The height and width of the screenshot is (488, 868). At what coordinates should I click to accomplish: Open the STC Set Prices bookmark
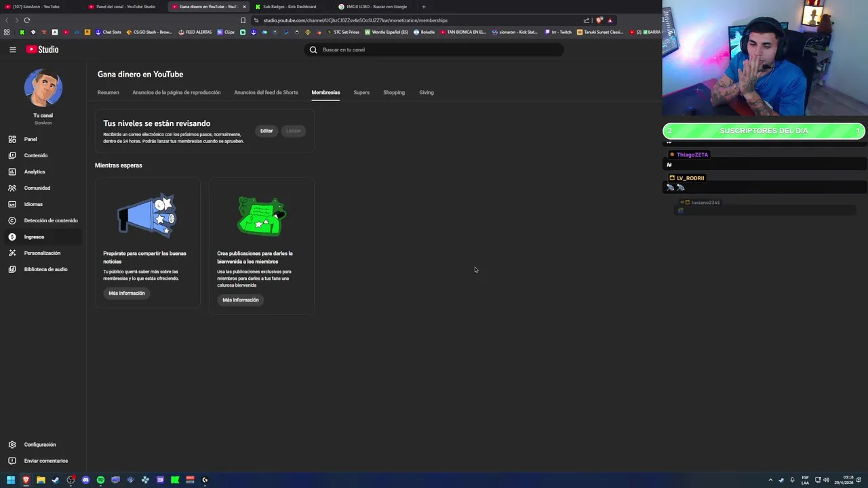click(344, 32)
